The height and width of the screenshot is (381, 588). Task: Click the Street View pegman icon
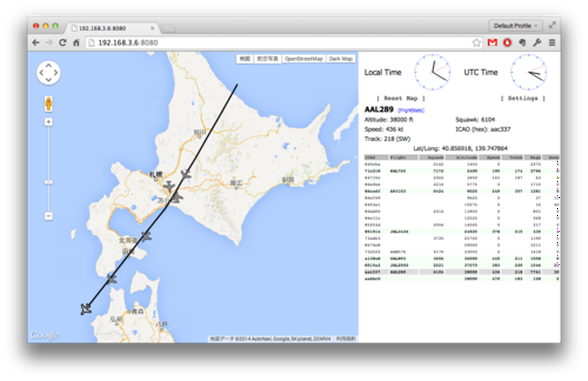(48, 104)
